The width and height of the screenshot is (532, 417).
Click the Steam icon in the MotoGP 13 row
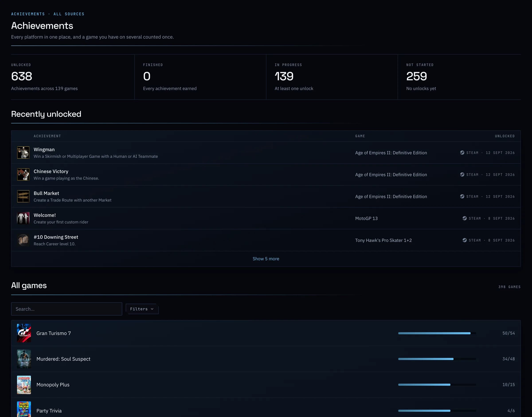[464, 218]
